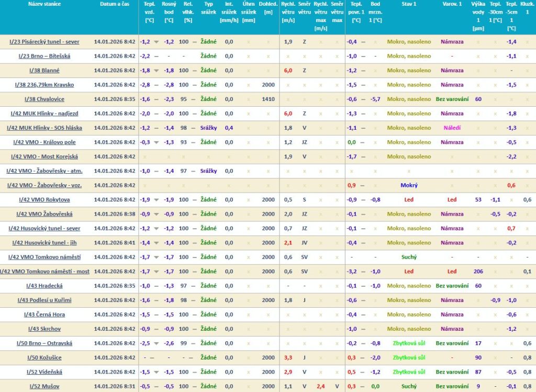
Task: Click the Datum a čas column header
Action: point(115,4)
